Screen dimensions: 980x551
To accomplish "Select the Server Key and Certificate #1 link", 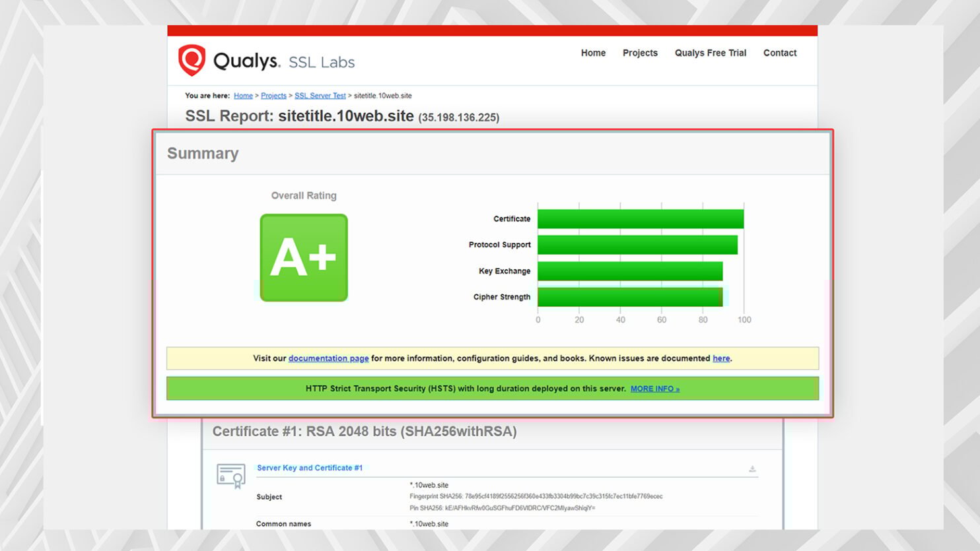I will [x=309, y=467].
